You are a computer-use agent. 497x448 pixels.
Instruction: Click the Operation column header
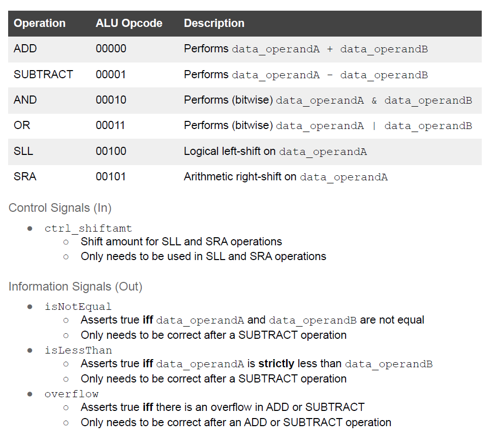click(39, 23)
